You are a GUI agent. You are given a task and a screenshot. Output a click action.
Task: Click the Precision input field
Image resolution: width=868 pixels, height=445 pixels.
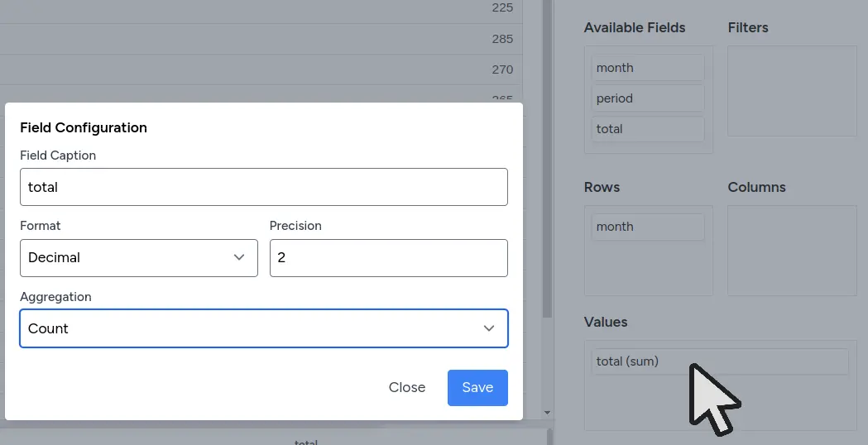click(389, 258)
